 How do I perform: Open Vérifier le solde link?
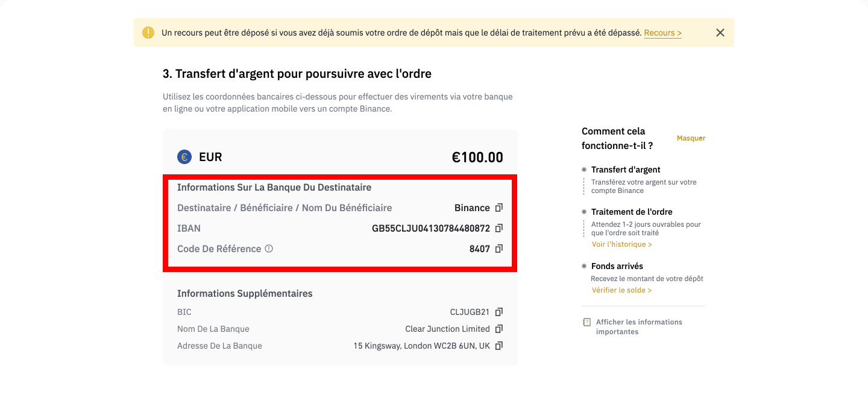(621, 290)
